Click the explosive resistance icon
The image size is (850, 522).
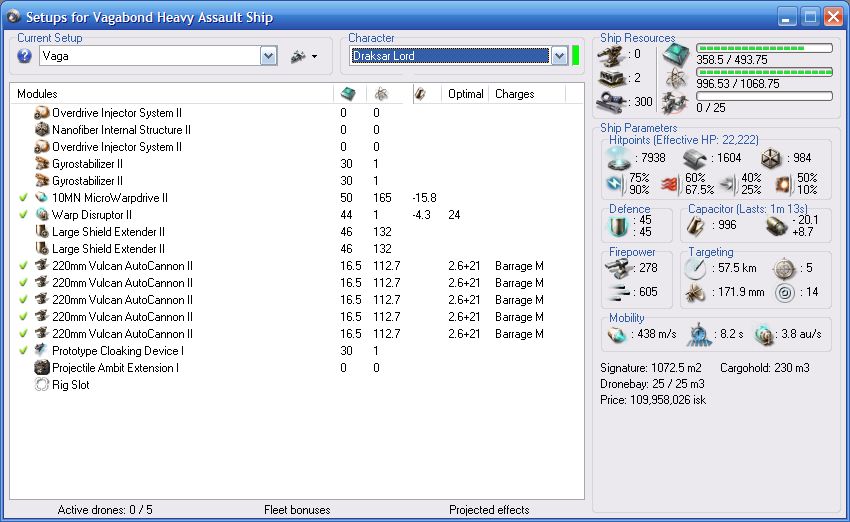(783, 184)
